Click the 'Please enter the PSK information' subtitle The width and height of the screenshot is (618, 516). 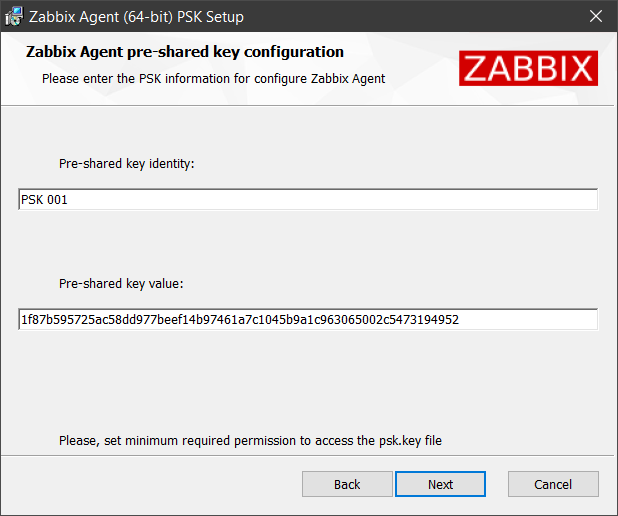tap(214, 78)
